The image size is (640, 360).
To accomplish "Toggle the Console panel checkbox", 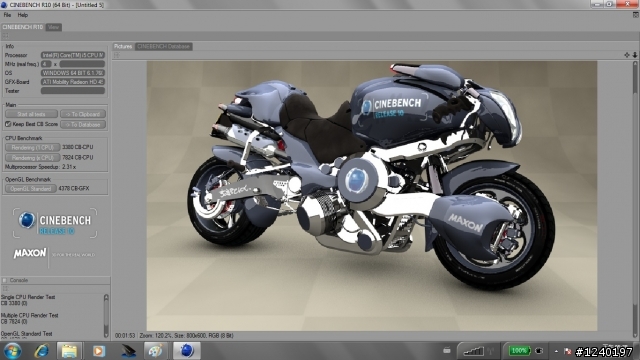I will pos(5,280).
